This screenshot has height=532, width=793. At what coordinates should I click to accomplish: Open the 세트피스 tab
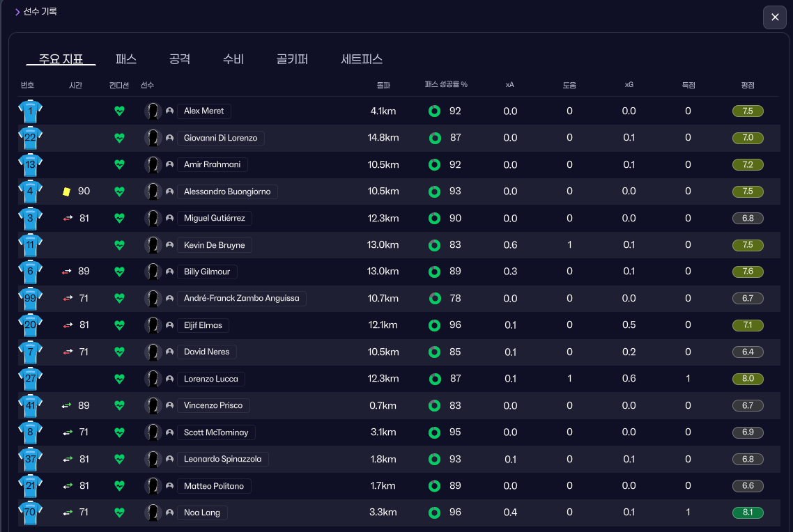(x=362, y=59)
